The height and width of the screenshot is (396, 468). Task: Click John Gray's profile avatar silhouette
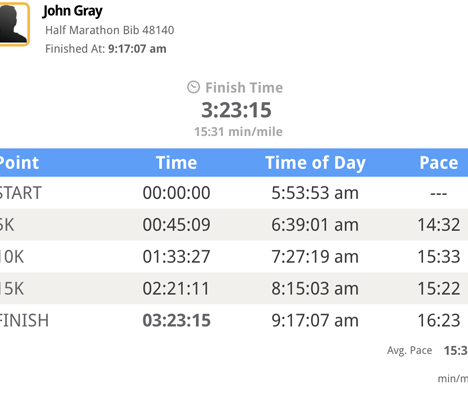coord(14,24)
